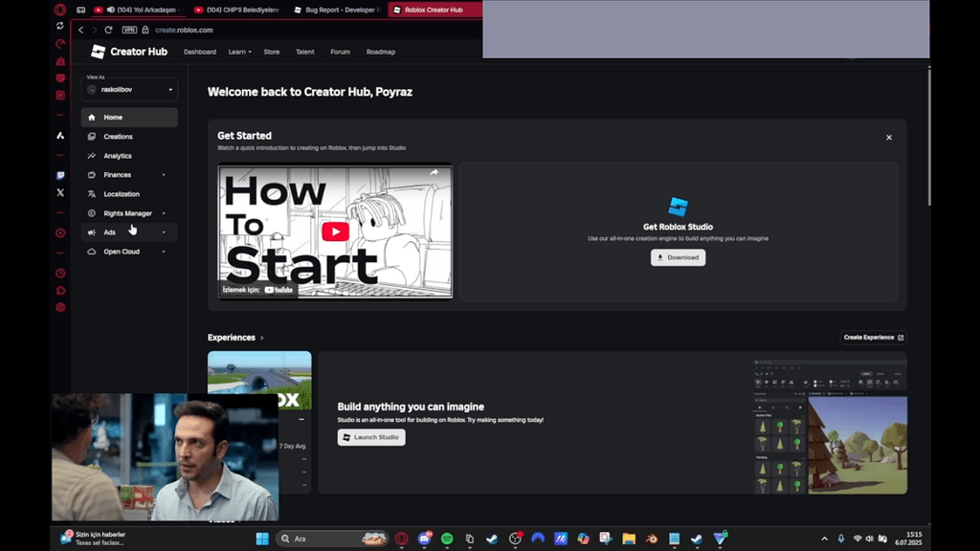
Task: Click the Get Roblox Studio logo icon
Action: [x=678, y=209]
